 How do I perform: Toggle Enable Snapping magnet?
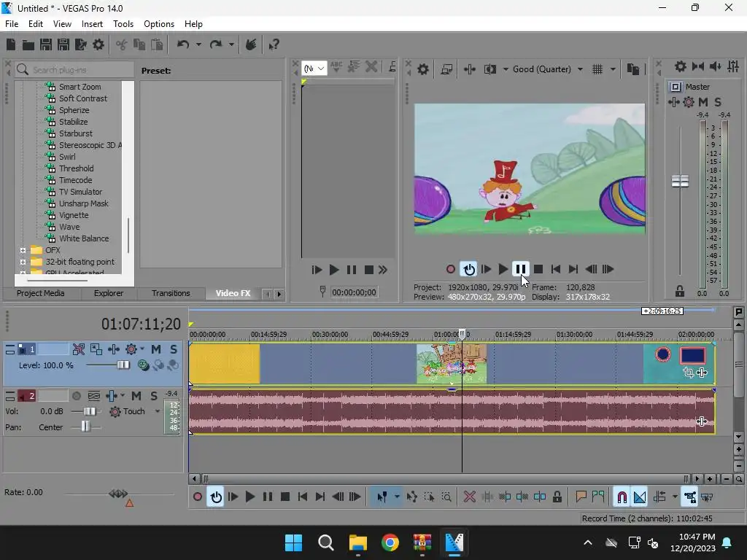click(x=622, y=497)
